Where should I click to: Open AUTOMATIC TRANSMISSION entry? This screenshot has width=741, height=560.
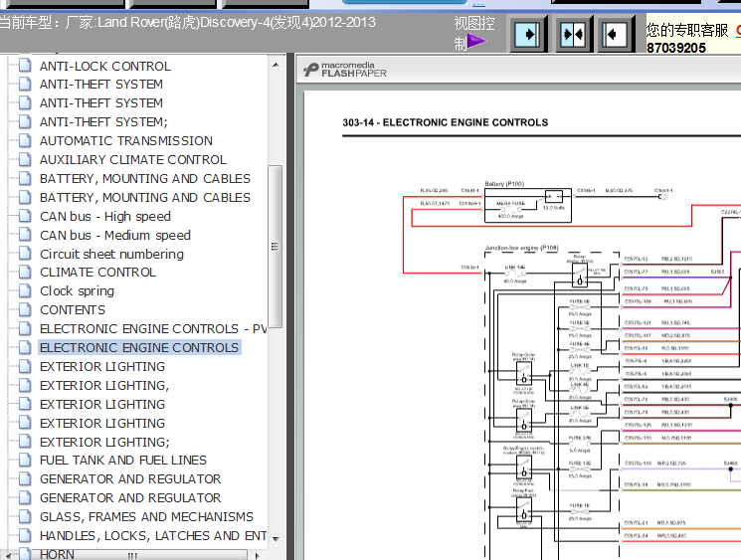click(126, 141)
